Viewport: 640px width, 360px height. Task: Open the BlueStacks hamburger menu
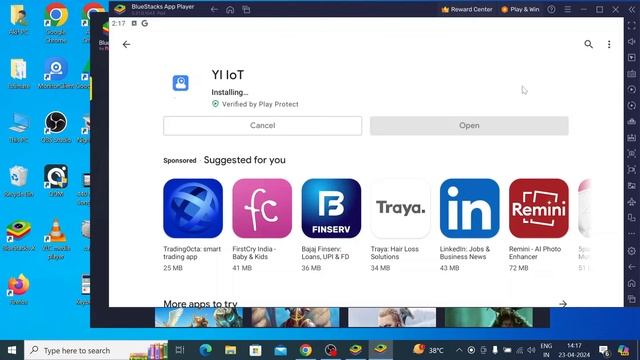pyautogui.click(x=567, y=9)
